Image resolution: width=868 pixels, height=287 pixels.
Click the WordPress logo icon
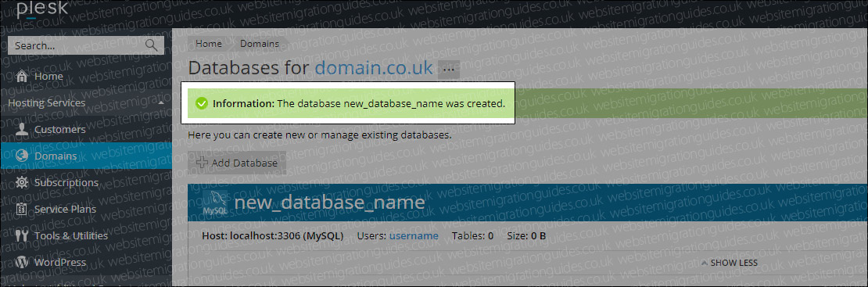(22, 262)
